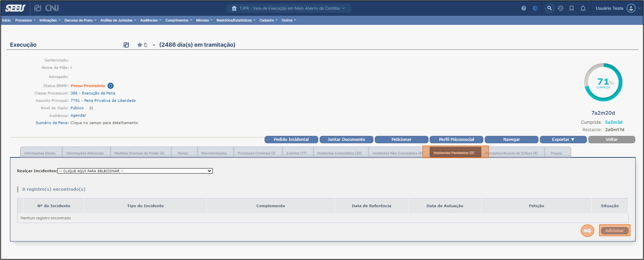Open the bookmarks icon in header
This screenshot has height=260, width=644.
pyautogui.click(x=572, y=8)
